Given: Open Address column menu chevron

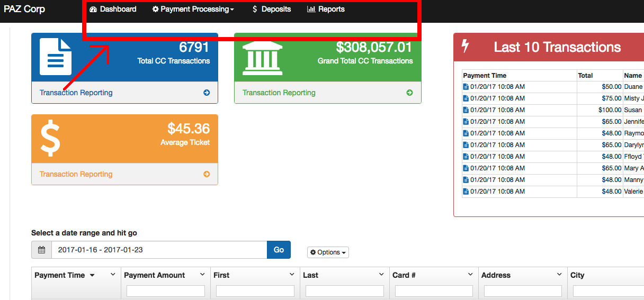Looking at the screenshot, I should tap(559, 275).
